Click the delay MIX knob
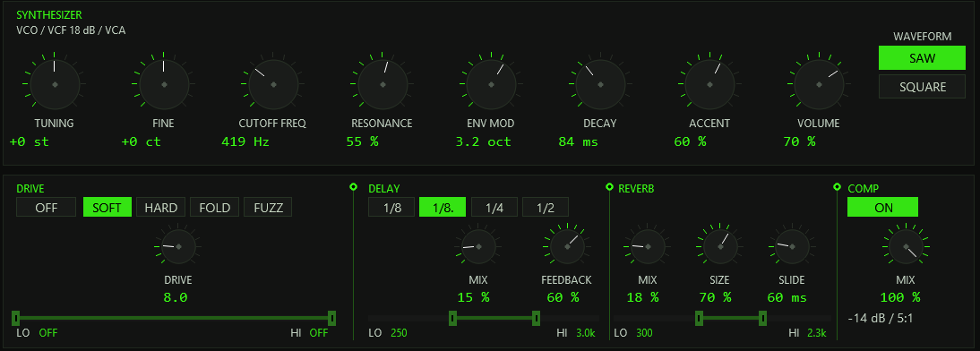Viewport: 980px width, 351px height. click(478, 247)
